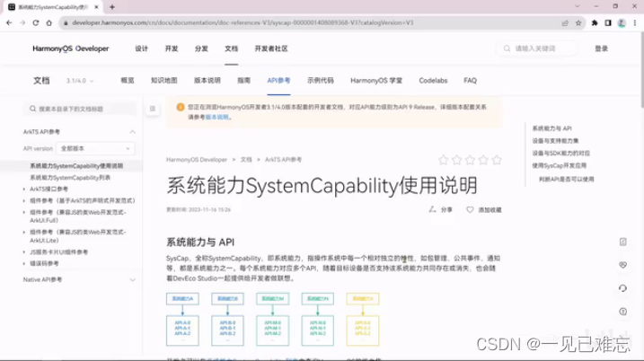Click the page vertical scrollbar thumb
644x361 pixels.
[641, 70]
